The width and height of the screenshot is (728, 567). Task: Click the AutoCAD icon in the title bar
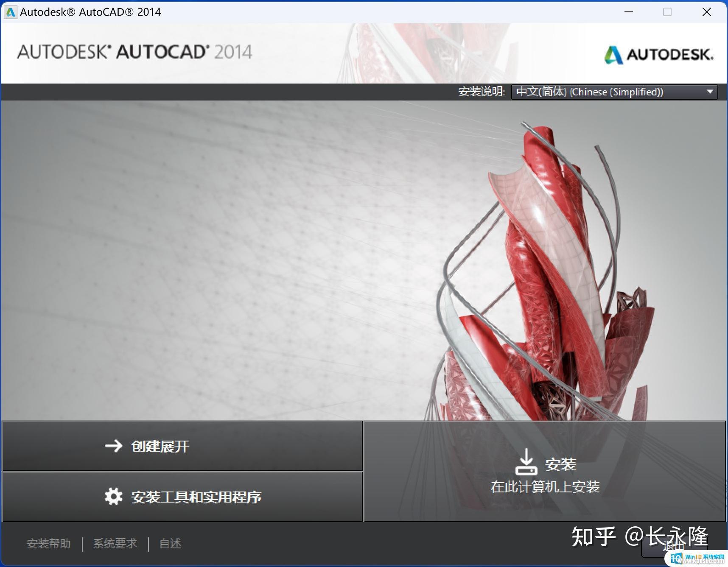coord(10,12)
